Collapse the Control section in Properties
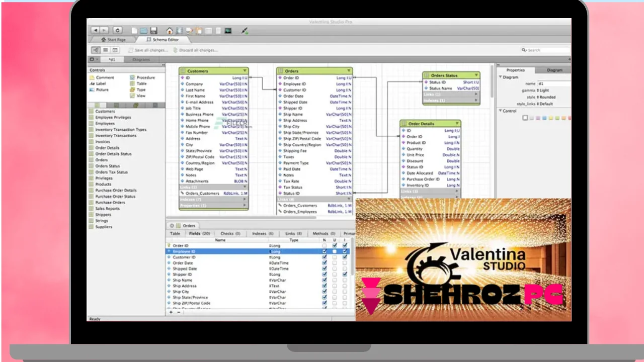644x362 pixels. coord(501,111)
